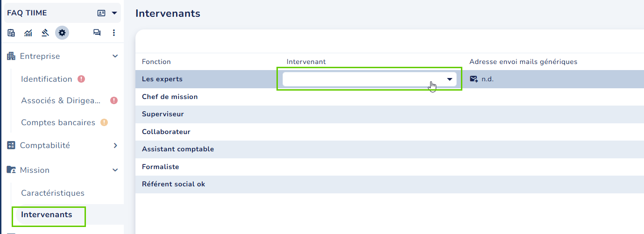This screenshot has height=234, width=644.
Task: Open the growth chart analytics icon
Action: click(x=28, y=33)
